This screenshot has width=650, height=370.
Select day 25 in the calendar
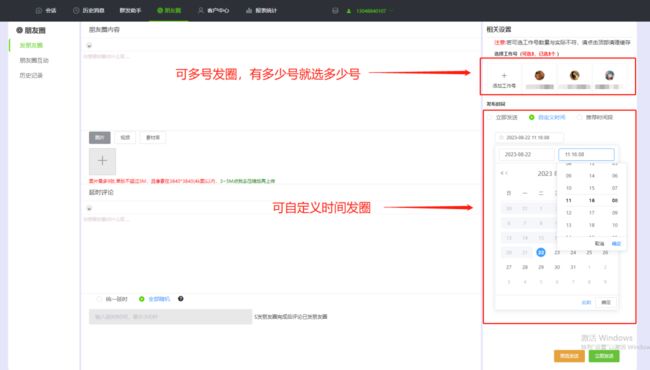click(x=589, y=252)
